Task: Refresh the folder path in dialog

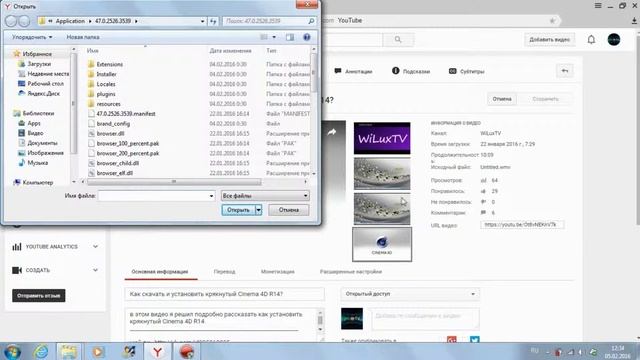Action: click(x=213, y=21)
